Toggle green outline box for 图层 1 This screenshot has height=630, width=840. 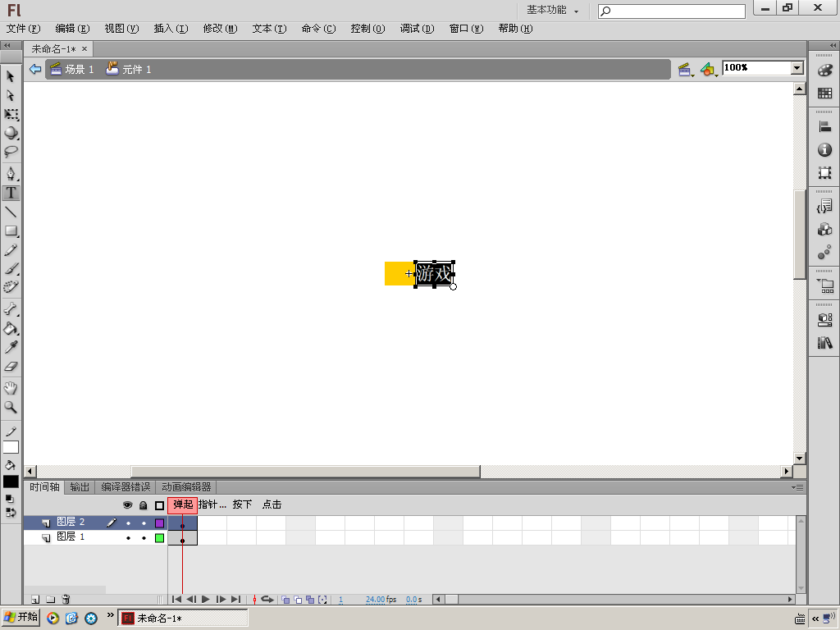[160, 538]
